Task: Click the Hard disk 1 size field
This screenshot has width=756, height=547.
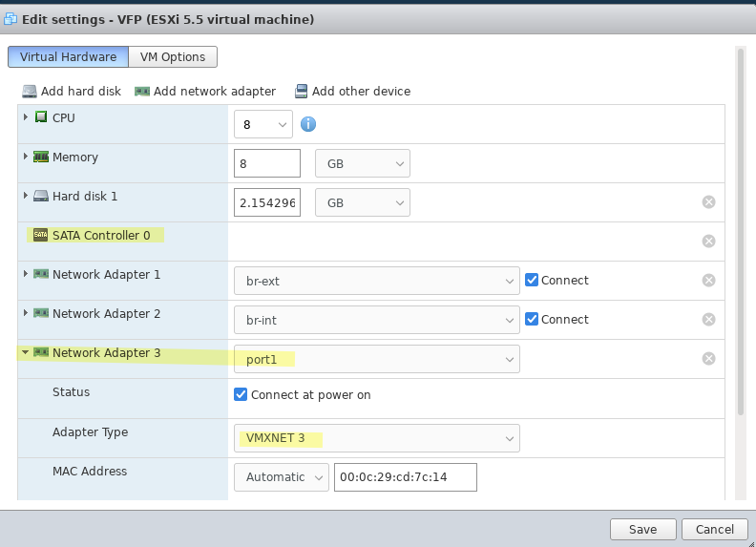Action: 267,202
